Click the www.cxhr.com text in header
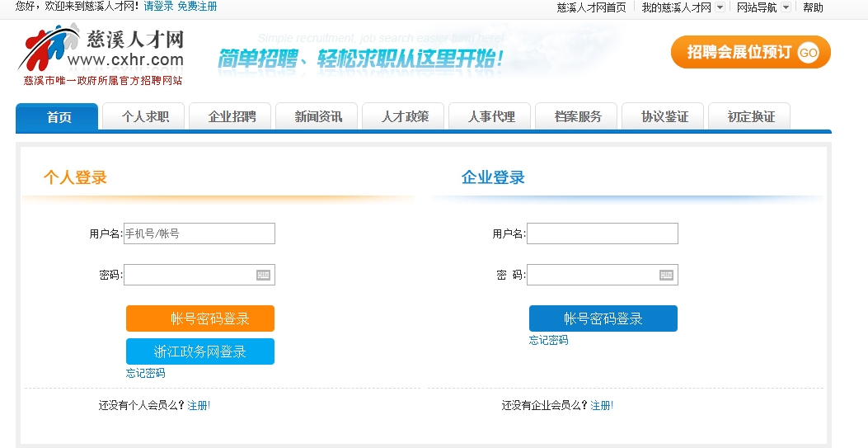 tap(125, 59)
